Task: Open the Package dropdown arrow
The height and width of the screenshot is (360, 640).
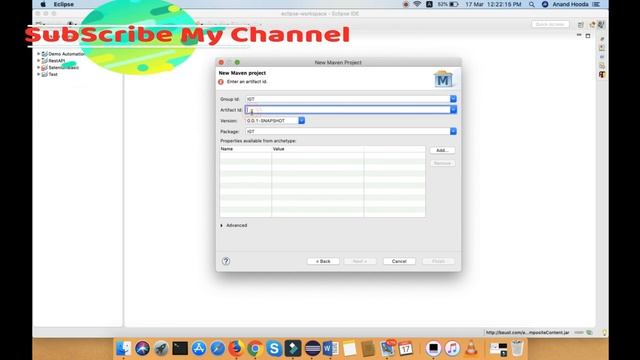Action: [x=453, y=131]
